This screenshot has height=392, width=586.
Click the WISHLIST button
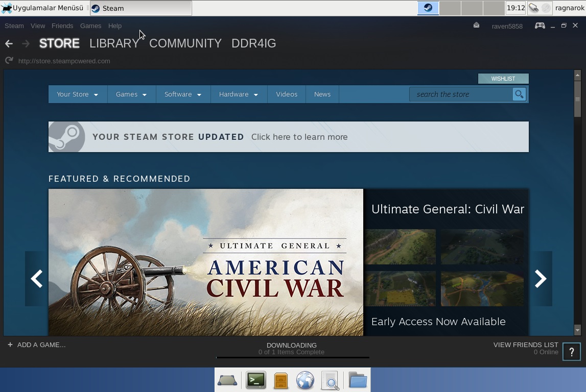(x=503, y=79)
